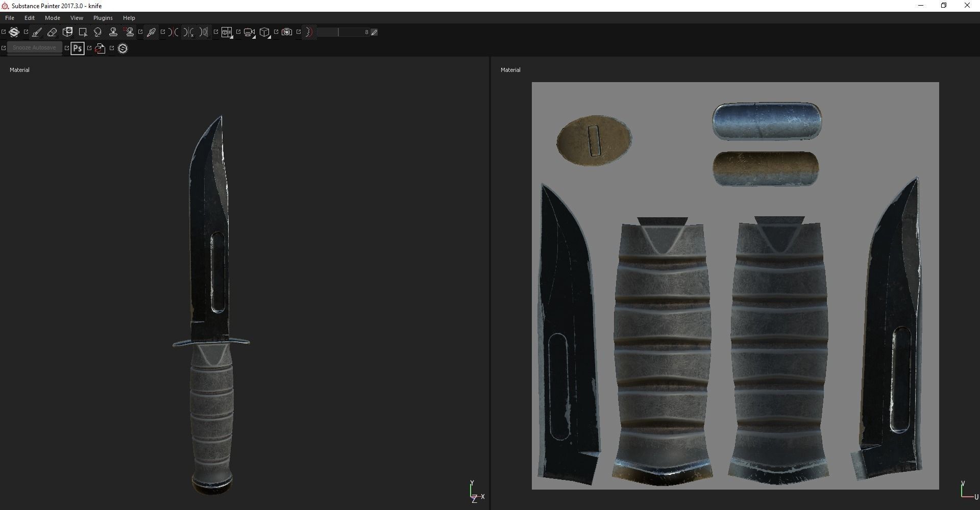Click the undock icon before the Iray camera
980x510 pixels.
276,32
